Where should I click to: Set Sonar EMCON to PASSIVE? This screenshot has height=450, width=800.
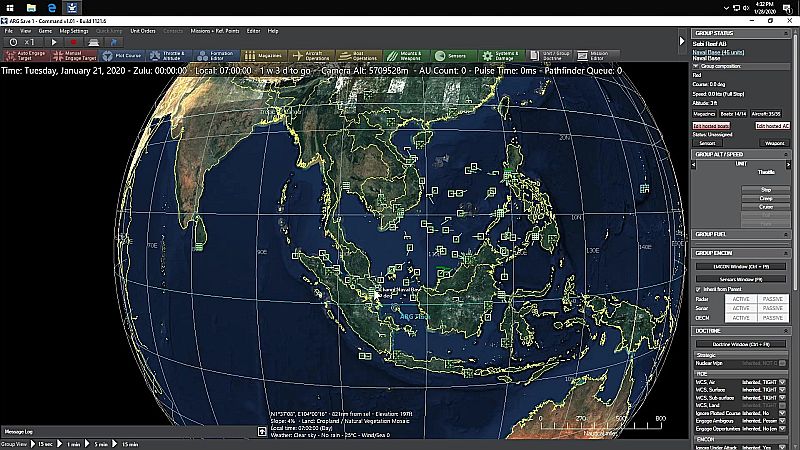click(772, 308)
